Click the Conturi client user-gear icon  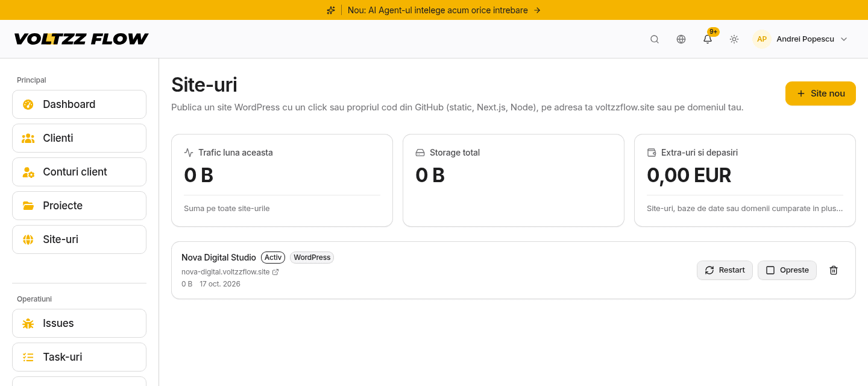click(28, 172)
